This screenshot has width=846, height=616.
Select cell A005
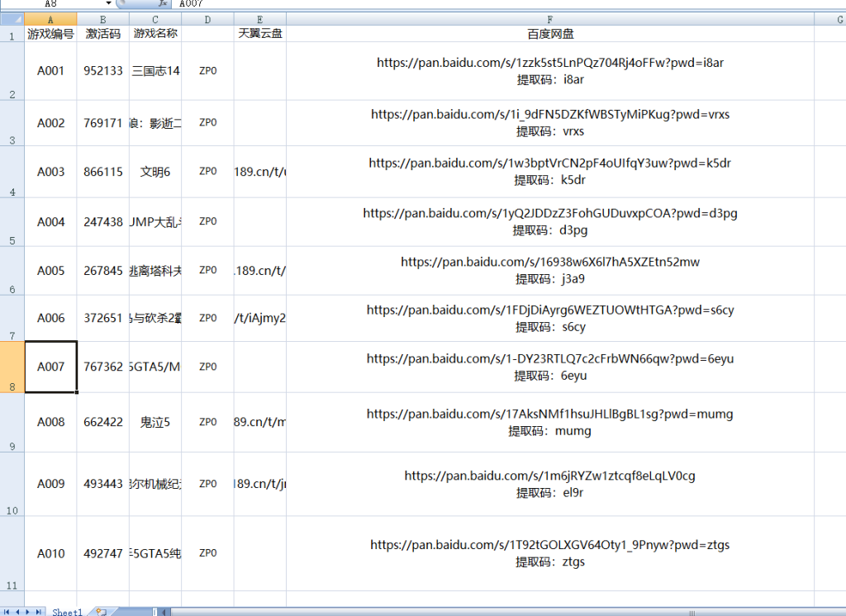click(50, 271)
